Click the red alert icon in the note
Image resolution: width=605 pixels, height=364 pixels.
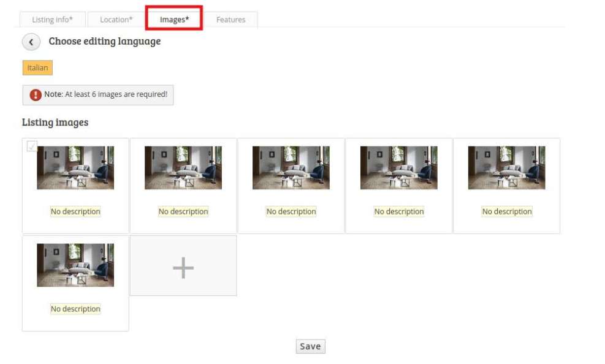pos(36,94)
